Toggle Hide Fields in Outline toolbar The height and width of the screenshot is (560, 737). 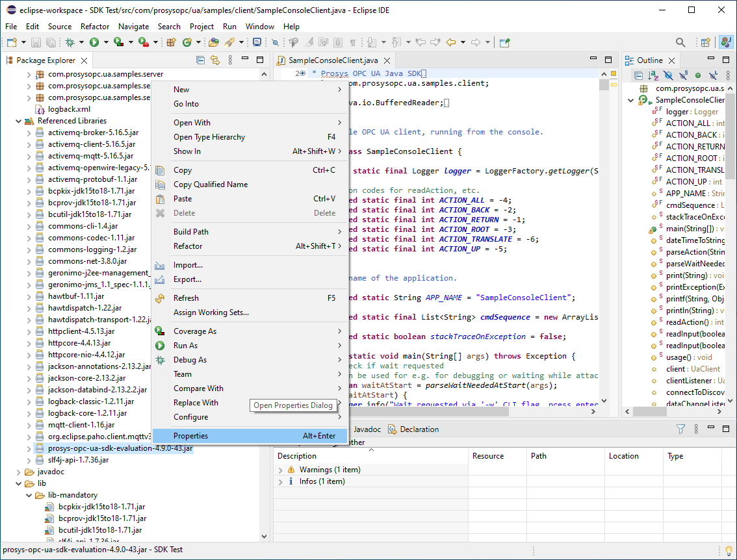[x=668, y=76]
